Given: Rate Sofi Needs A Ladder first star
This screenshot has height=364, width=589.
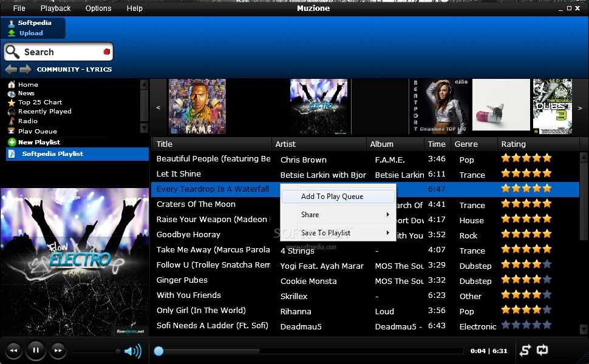Looking at the screenshot, I should click(506, 325).
